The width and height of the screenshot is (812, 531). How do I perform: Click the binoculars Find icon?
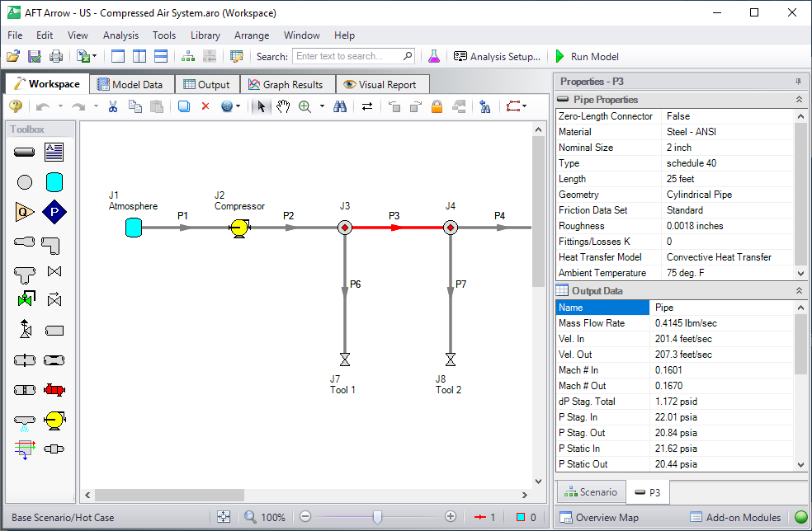click(340, 106)
